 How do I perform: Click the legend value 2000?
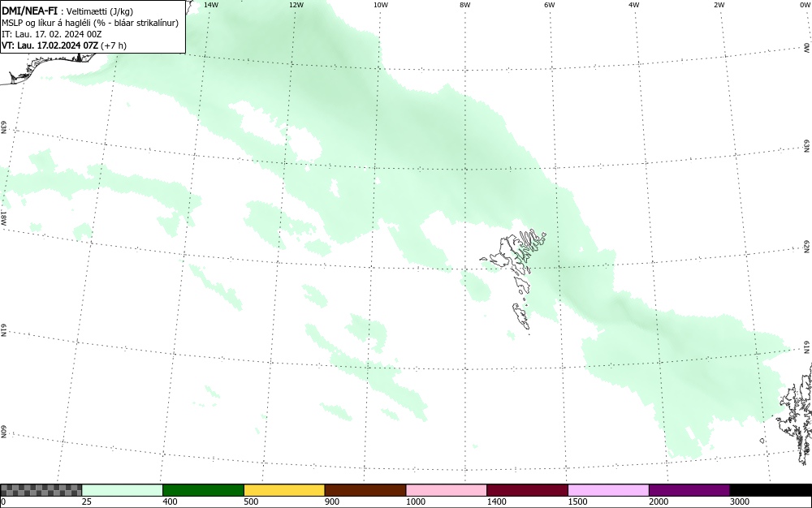(659, 502)
